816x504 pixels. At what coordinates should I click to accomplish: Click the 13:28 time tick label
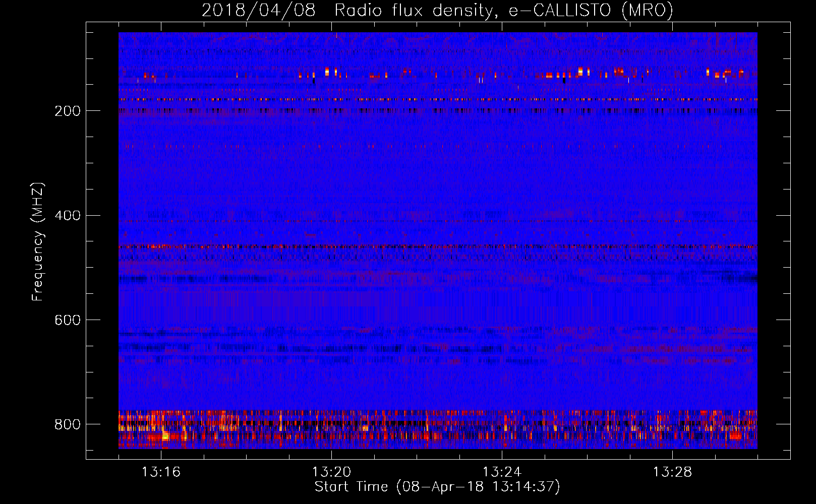672,472
